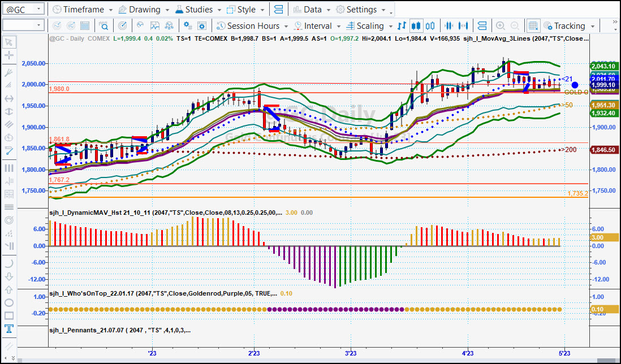Image resolution: width=621 pixels, height=364 pixels.
Task: Select the parallel lines channel tool
Action: coord(8,124)
